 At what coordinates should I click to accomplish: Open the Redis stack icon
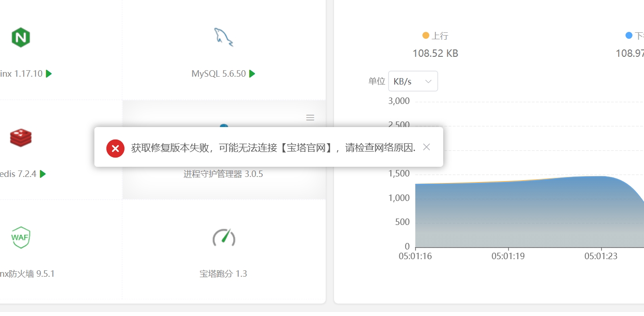tap(21, 137)
